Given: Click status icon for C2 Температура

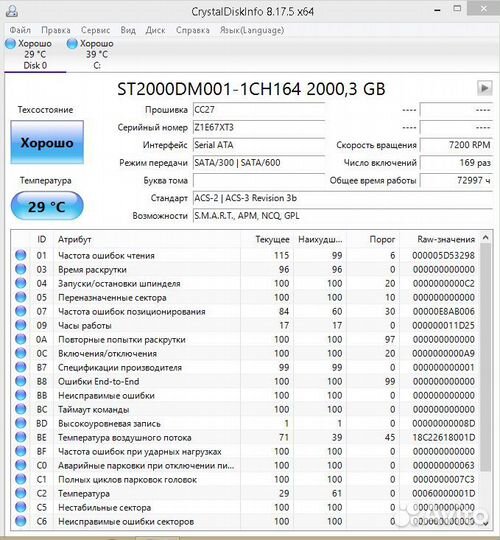Looking at the screenshot, I should click(x=21, y=493).
